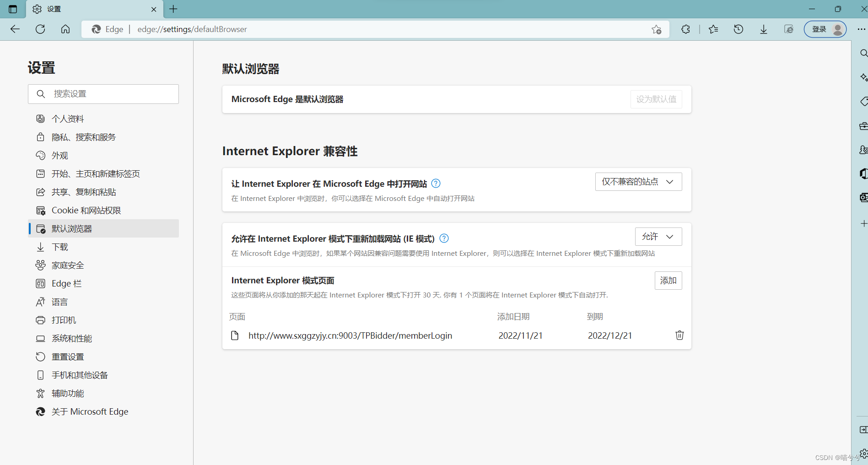Open the Downloads toolbar icon

click(x=764, y=29)
